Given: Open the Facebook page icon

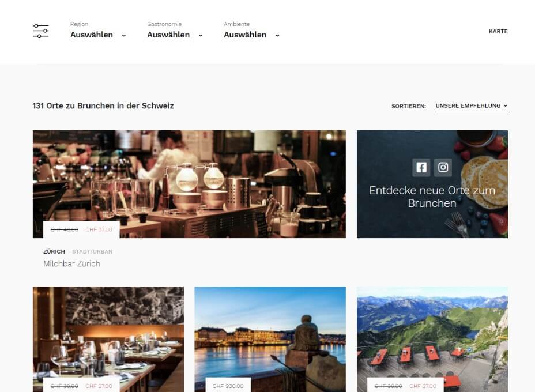Looking at the screenshot, I should [421, 168].
